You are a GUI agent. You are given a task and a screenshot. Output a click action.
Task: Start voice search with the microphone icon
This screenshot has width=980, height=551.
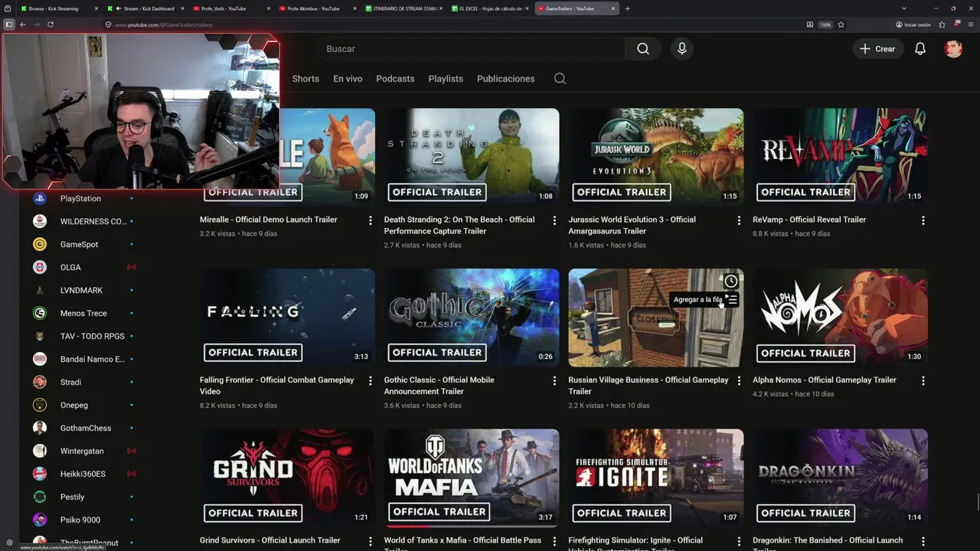[x=682, y=49]
